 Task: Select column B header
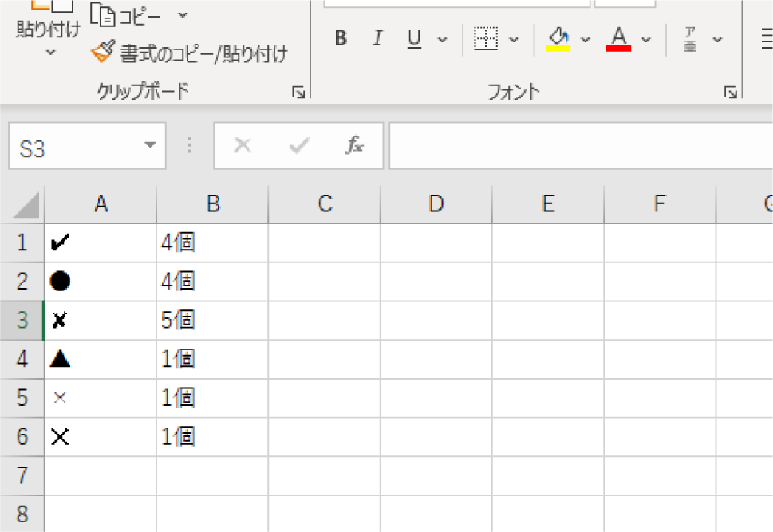(212, 204)
